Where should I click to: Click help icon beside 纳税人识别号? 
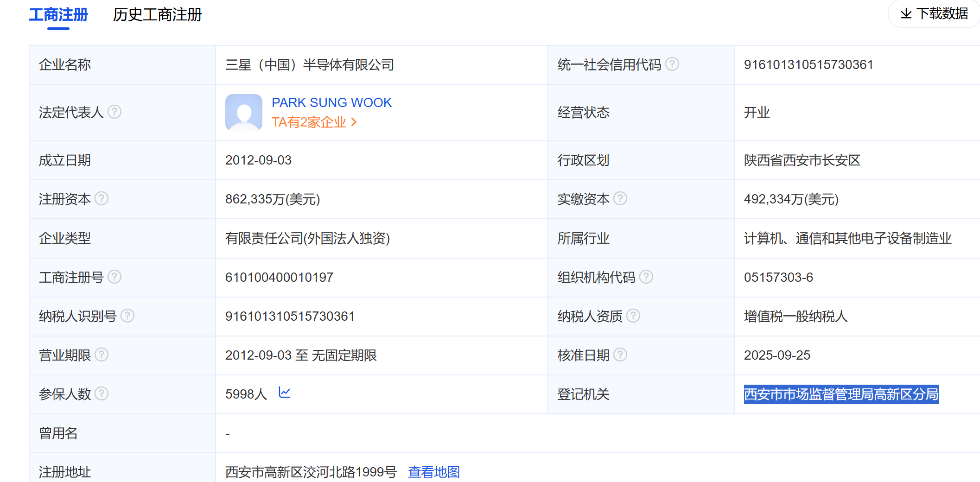pos(127,316)
